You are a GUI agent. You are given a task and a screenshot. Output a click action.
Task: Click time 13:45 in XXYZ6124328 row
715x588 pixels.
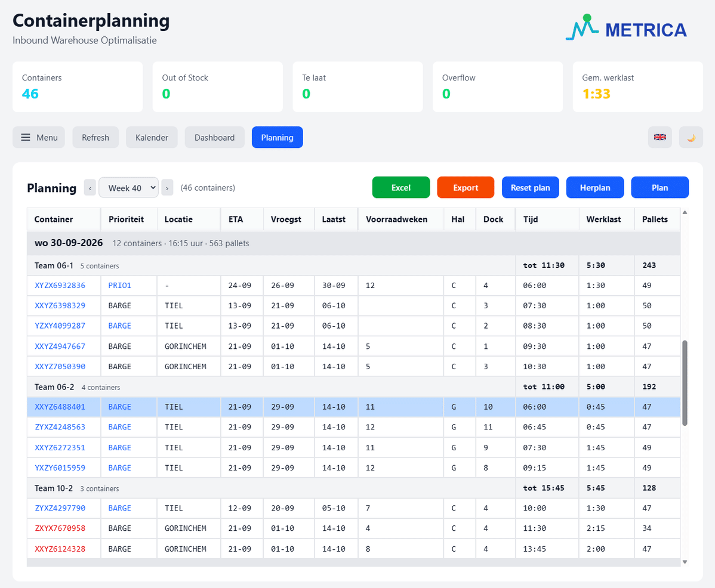pyautogui.click(x=534, y=549)
